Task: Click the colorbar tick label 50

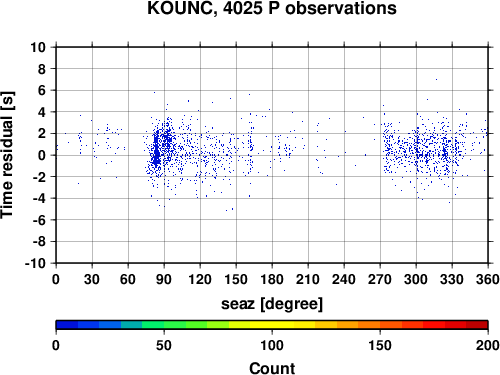Action: point(164,345)
